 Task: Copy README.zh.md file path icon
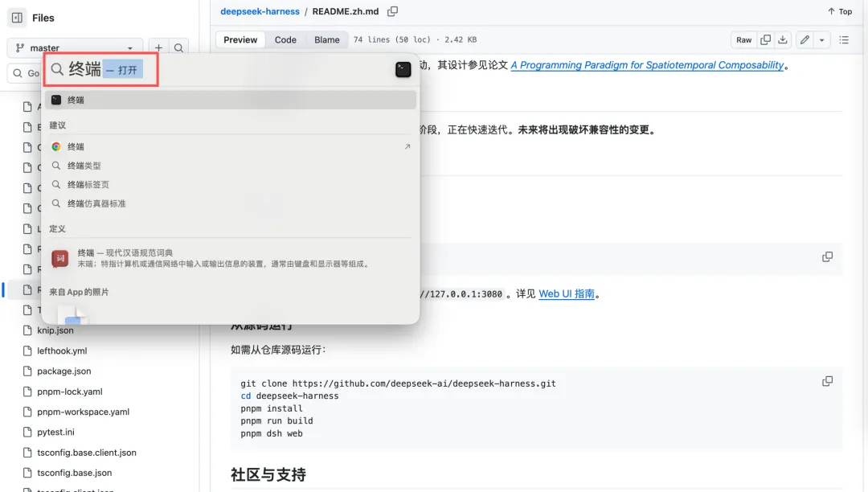pos(392,11)
